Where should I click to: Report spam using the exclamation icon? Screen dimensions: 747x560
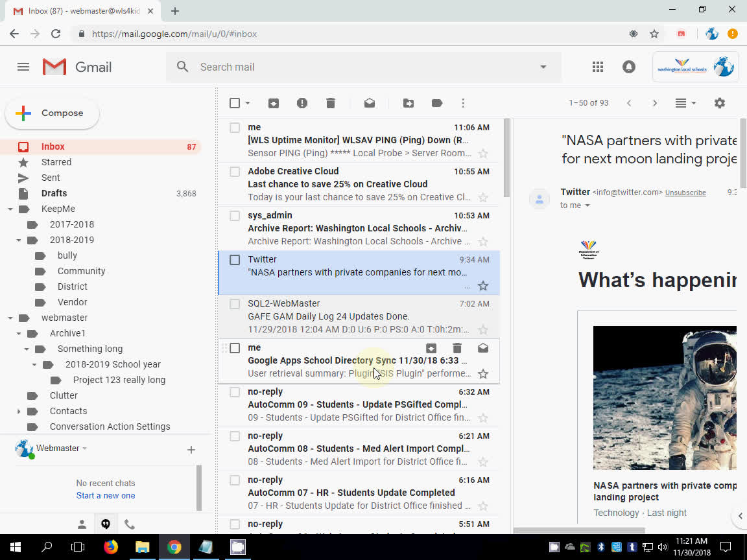click(x=302, y=102)
